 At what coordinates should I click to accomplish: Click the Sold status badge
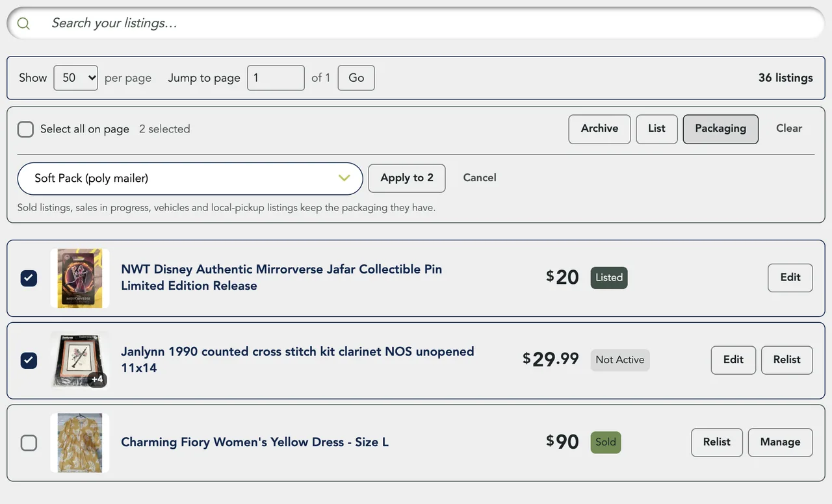[x=606, y=442]
